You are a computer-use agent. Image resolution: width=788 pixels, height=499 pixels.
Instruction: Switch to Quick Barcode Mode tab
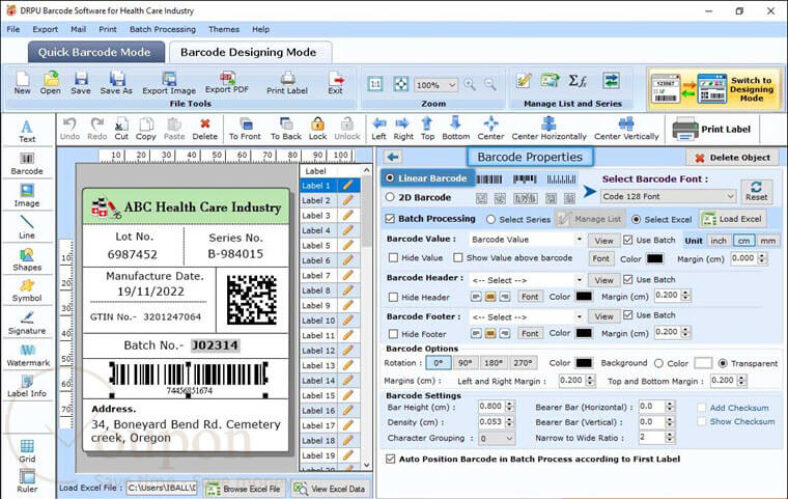click(94, 52)
